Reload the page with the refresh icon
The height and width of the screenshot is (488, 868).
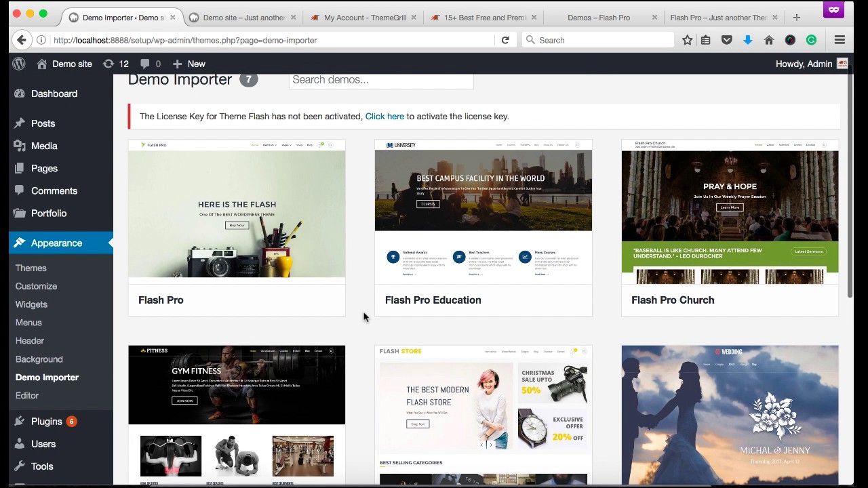coord(505,40)
